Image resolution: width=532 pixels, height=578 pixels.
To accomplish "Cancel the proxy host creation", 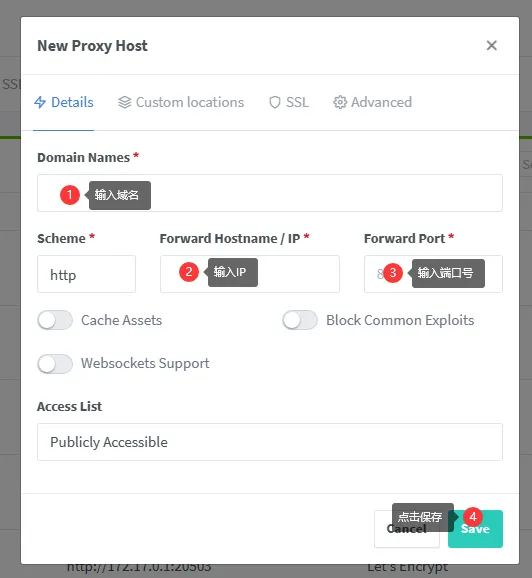I will point(407,529).
